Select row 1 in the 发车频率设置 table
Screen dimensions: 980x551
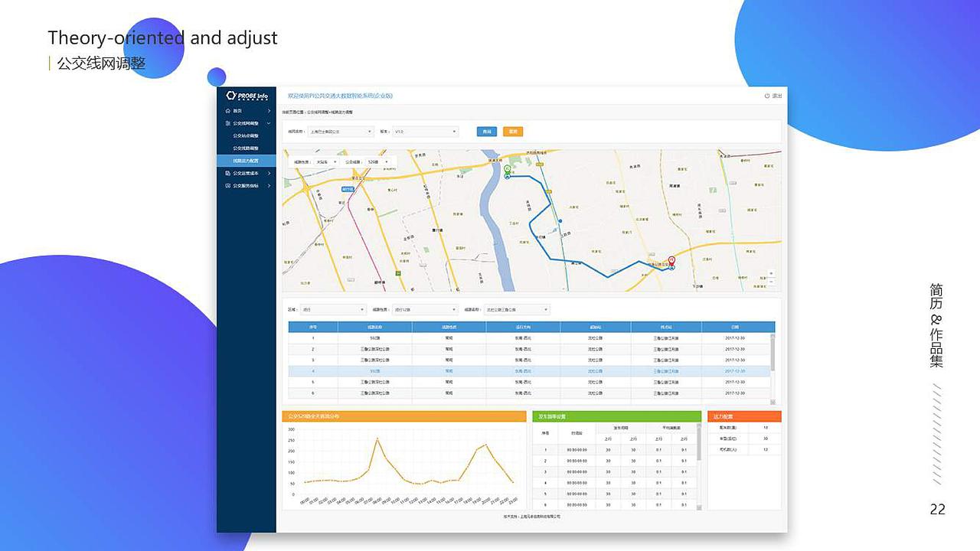coord(614,450)
